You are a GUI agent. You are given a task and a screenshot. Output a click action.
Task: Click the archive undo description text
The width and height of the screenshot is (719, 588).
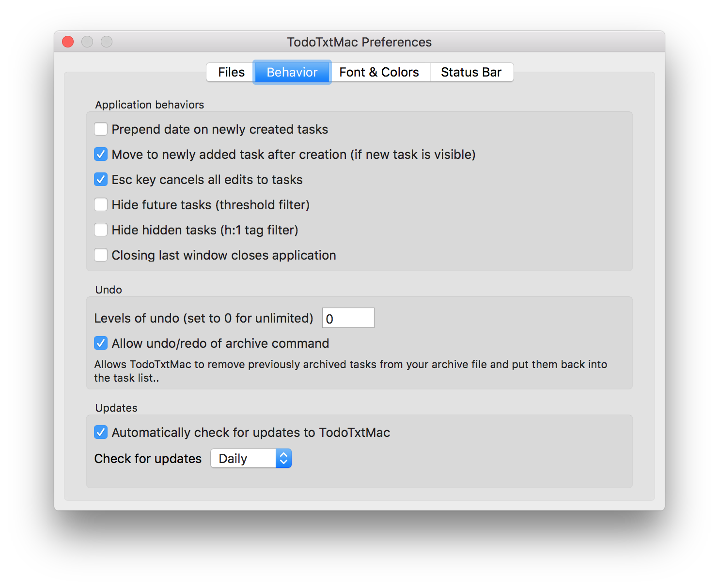click(351, 371)
